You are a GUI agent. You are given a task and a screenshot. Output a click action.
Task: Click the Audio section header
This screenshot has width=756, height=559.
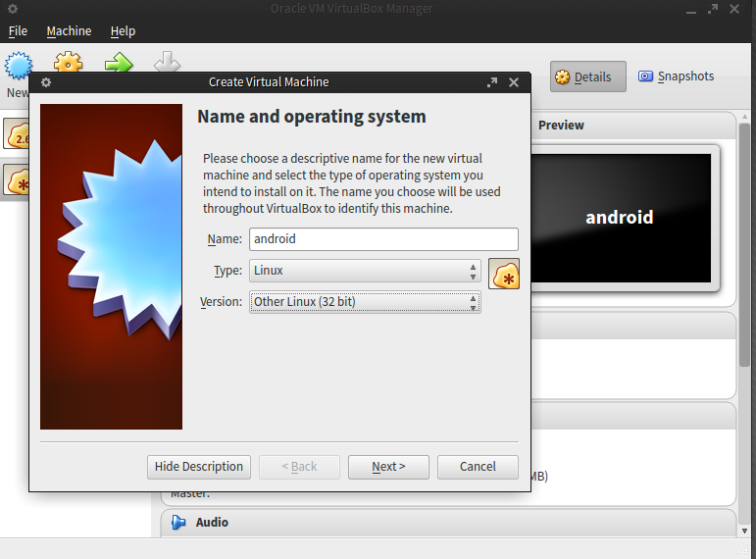[x=448, y=523]
